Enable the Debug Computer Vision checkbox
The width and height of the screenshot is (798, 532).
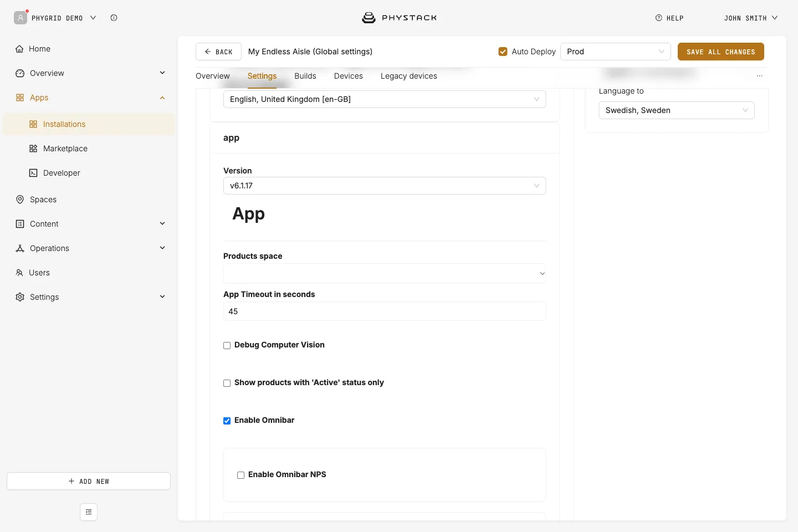tap(227, 345)
